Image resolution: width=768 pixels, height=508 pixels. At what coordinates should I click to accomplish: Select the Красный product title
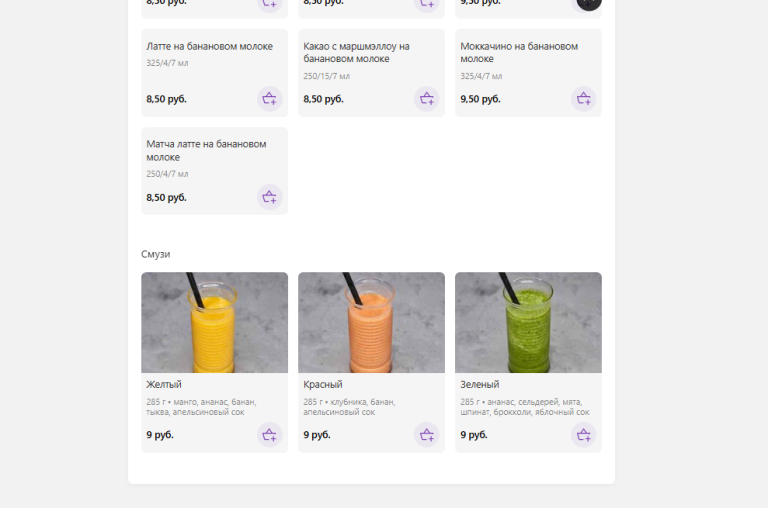pos(323,385)
